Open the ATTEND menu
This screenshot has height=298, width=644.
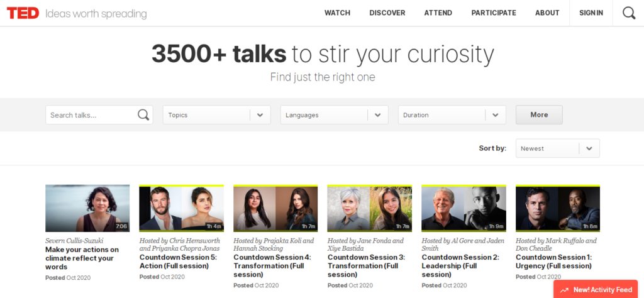coord(438,13)
